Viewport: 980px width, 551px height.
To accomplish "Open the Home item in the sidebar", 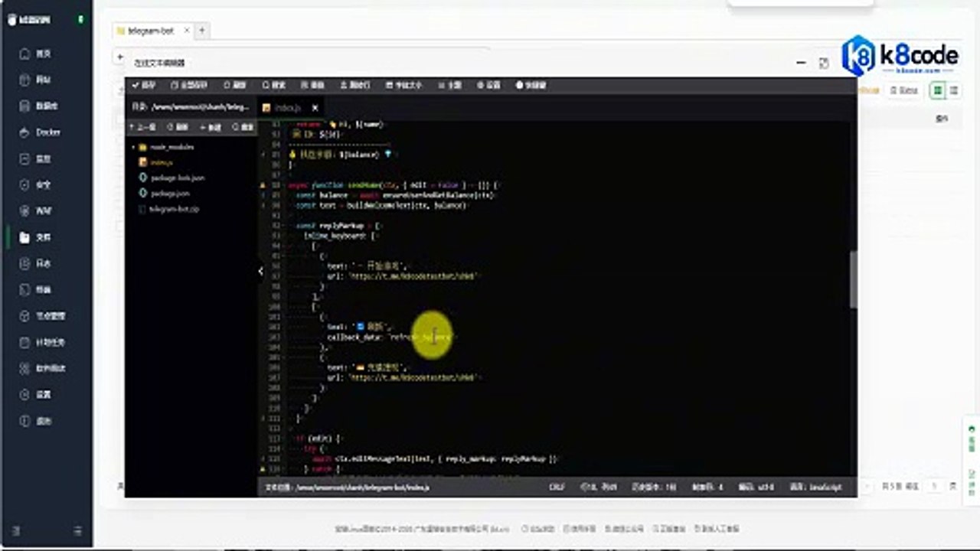I will [x=35, y=54].
